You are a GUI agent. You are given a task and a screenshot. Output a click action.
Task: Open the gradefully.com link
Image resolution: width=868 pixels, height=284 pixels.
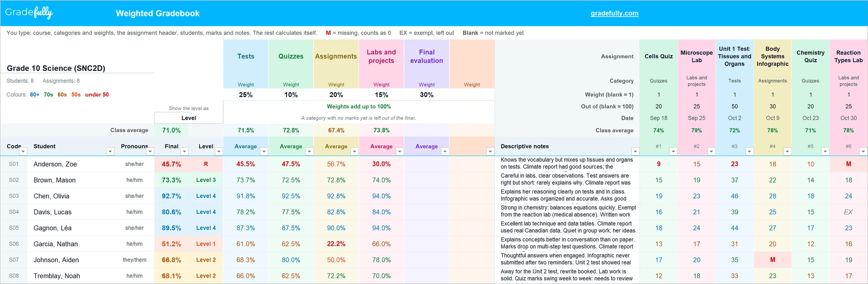[x=614, y=13]
